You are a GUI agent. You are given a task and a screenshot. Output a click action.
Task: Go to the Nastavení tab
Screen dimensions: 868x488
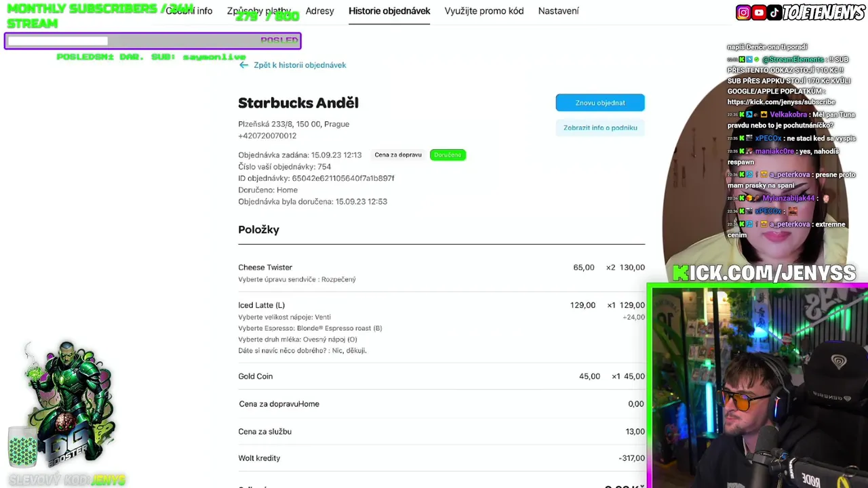point(558,11)
